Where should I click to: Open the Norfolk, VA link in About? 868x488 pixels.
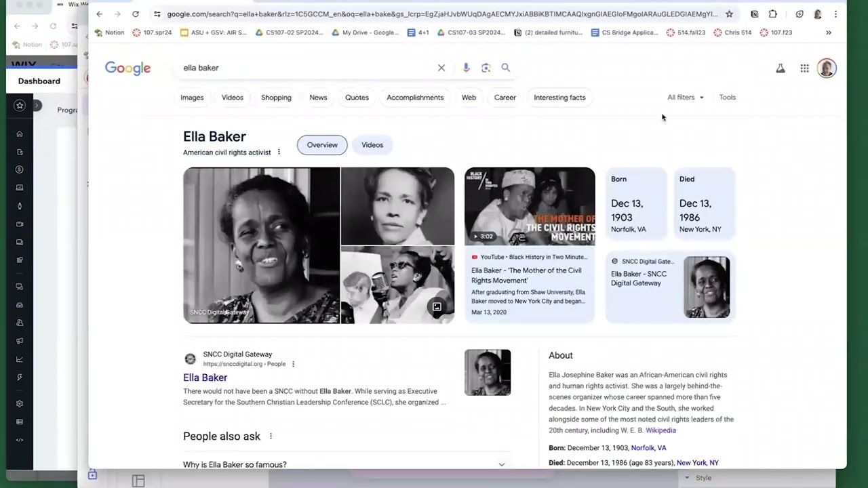tap(649, 448)
